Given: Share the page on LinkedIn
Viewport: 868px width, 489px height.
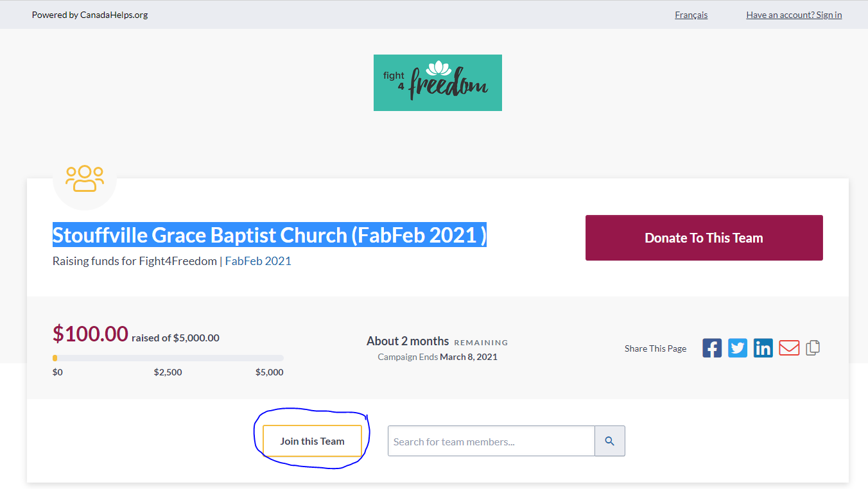Looking at the screenshot, I should 763,348.
